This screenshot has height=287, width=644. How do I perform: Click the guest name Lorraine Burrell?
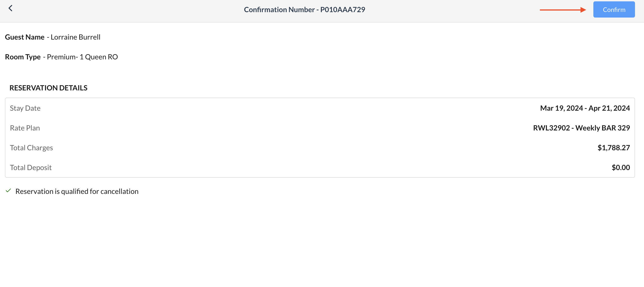(x=75, y=37)
